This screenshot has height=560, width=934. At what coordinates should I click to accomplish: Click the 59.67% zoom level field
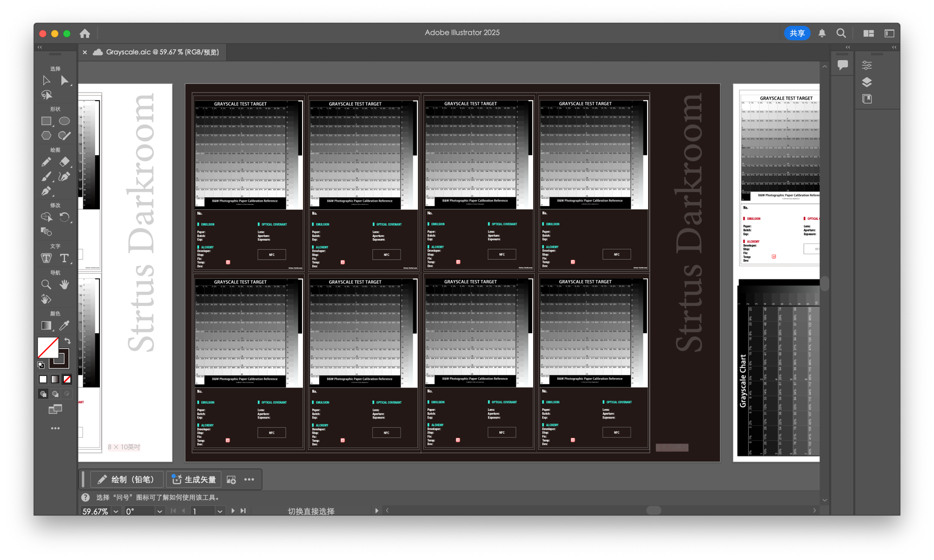click(x=96, y=511)
